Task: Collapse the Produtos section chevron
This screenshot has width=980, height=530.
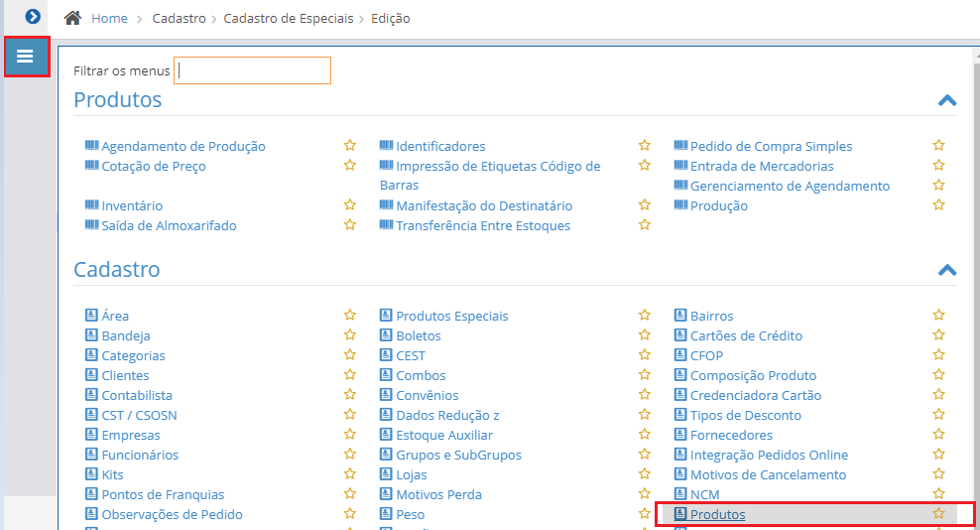Action: [x=947, y=100]
